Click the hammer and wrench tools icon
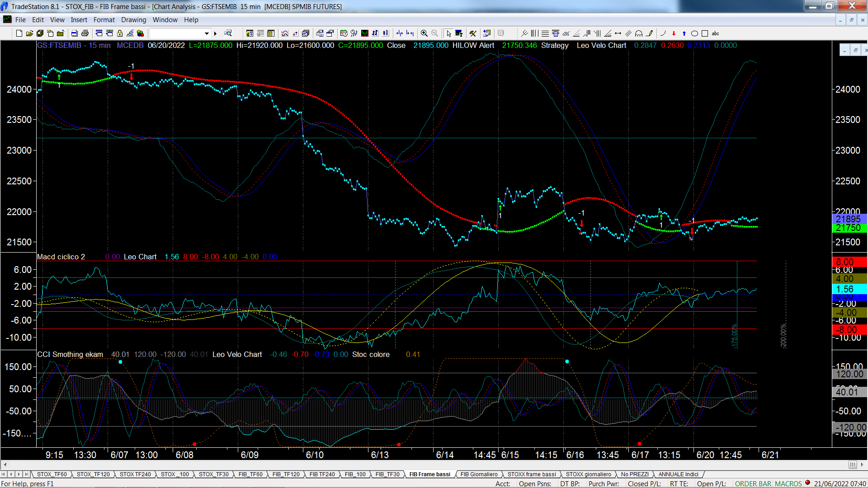 point(473,33)
